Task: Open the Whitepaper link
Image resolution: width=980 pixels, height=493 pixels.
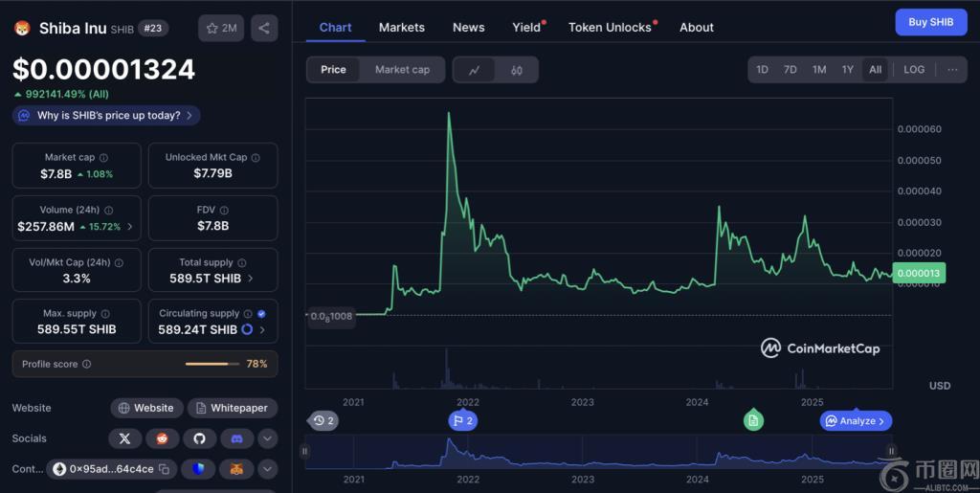Action: coord(232,408)
